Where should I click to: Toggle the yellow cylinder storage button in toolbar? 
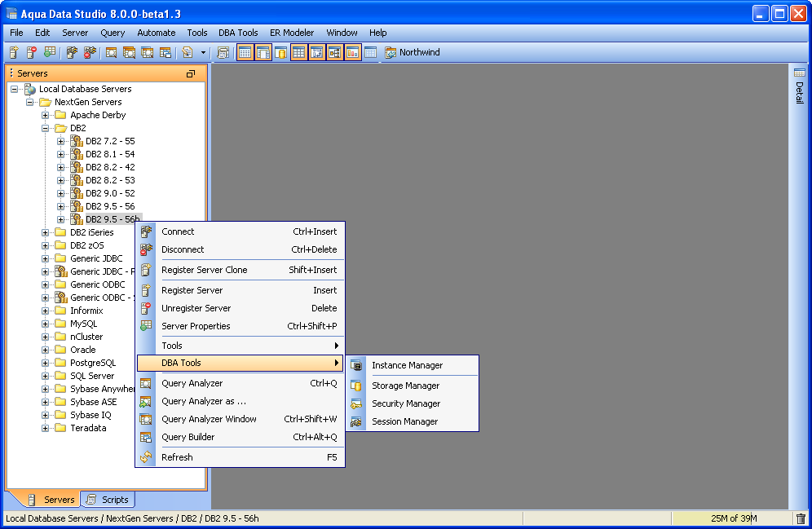pyautogui.click(x=280, y=52)
